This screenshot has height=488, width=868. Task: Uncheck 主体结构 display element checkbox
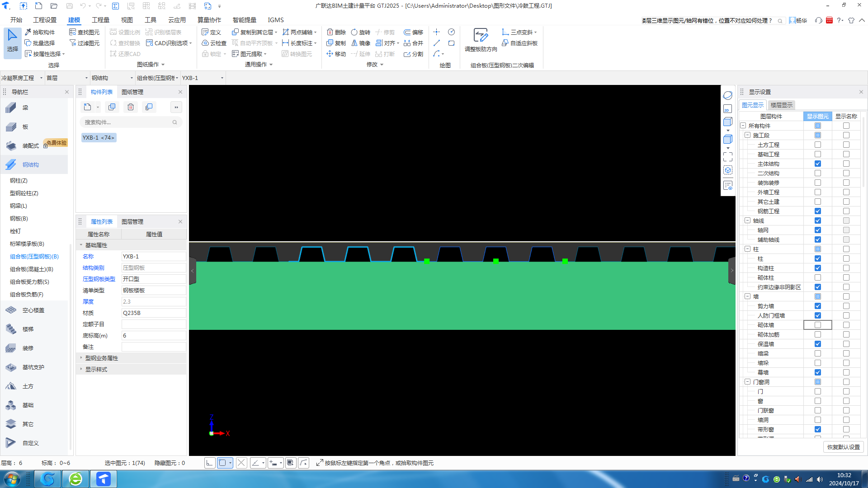pos(817,164)
